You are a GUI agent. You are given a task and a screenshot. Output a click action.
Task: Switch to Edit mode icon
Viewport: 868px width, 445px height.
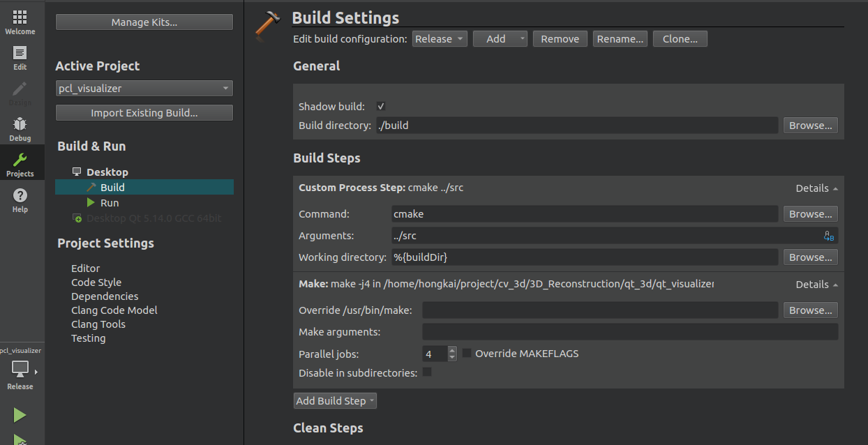[20, 58]
